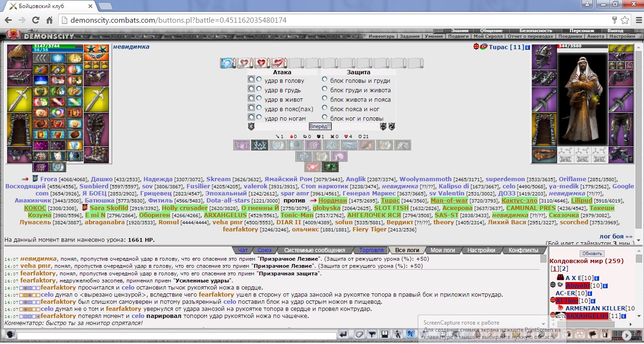
Task: Bookmark this page with the star icon
Action: (625, 20)
